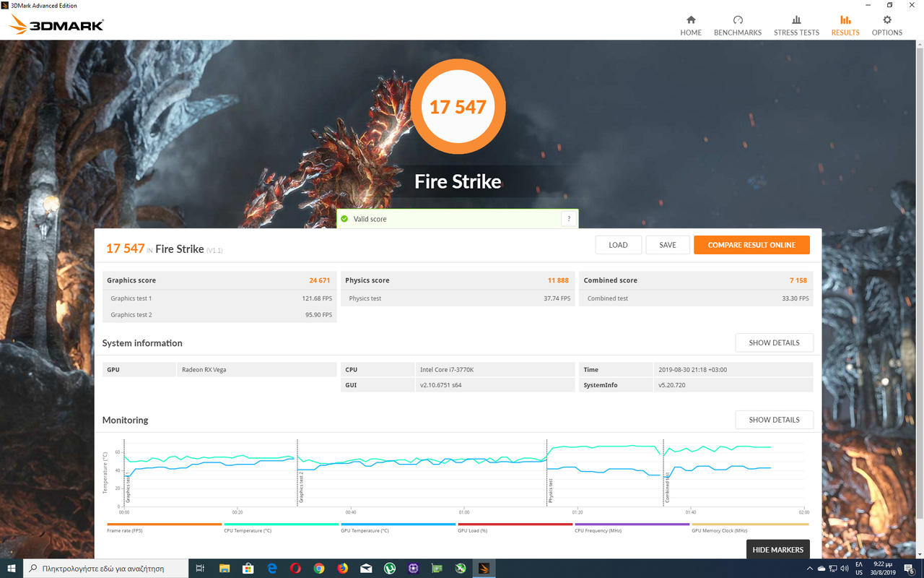The width and height of the screenshot is (924, 578).
Task: Click the Intel Core i7-3770K CPU value
Action: point(447,370)
